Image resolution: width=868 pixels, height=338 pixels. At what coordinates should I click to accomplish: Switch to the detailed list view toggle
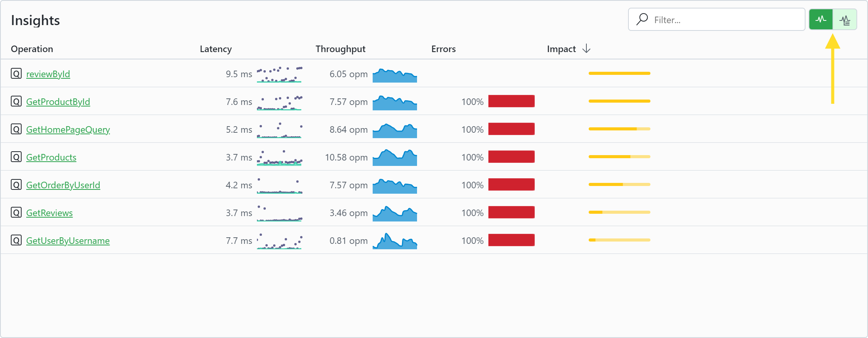pos(845,19)
